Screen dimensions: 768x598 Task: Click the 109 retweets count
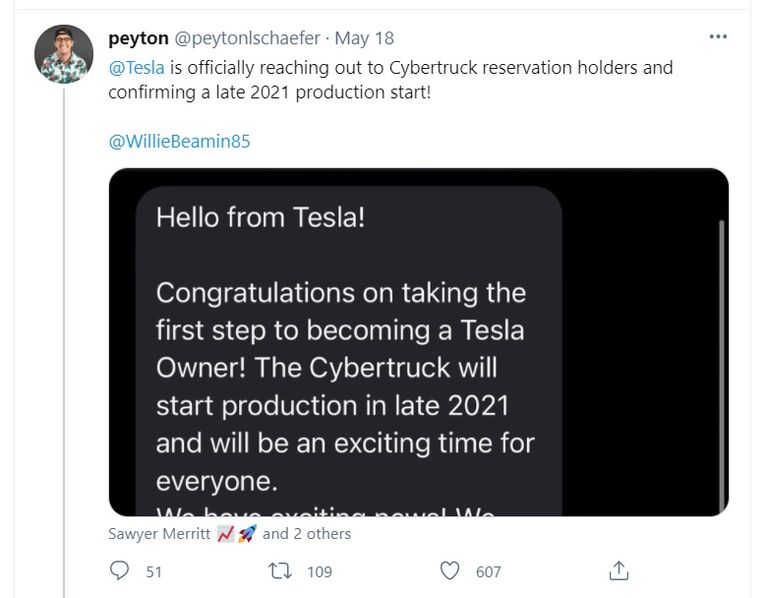pyautogui.click(x=320, y=572)
